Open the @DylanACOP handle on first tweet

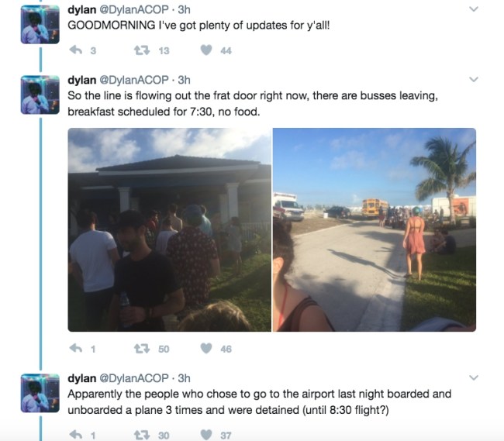(x=134, y=9)
